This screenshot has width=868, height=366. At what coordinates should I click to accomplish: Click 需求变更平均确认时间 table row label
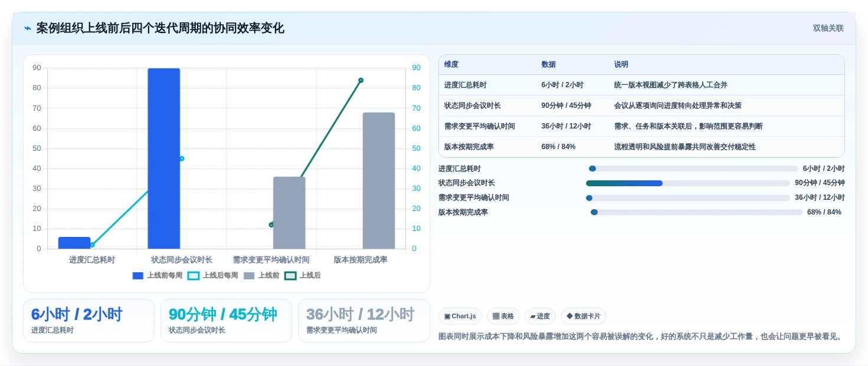tap(480, 126)
